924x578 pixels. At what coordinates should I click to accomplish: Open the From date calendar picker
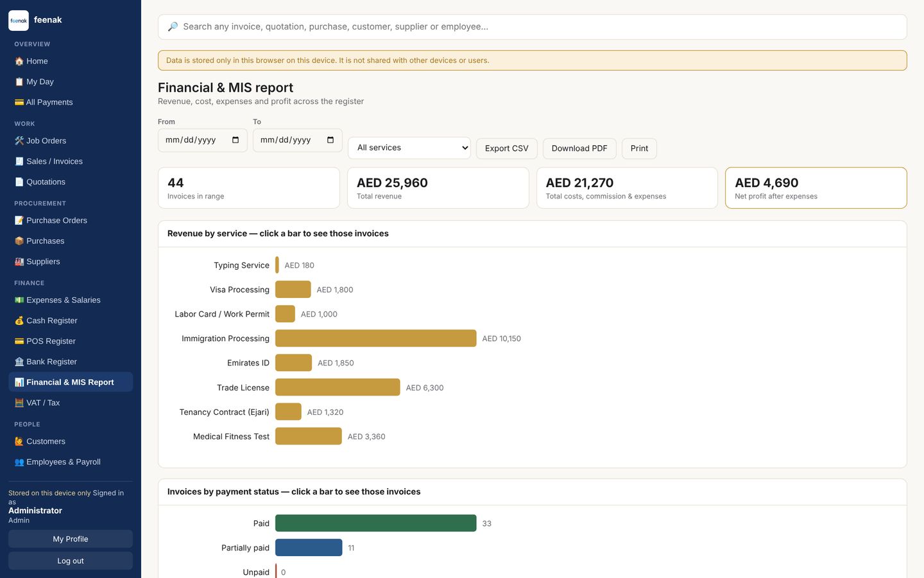235,140
